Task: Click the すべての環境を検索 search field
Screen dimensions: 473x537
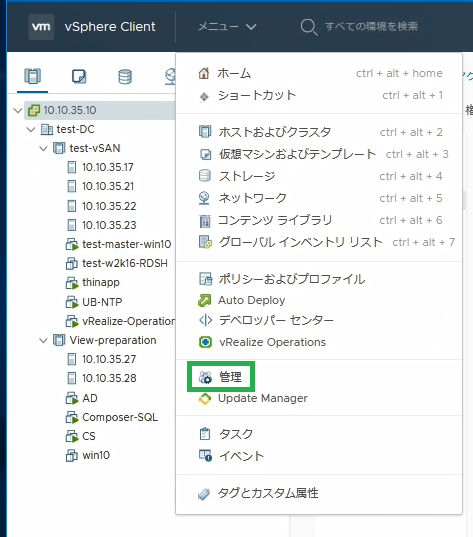Action: coord(372,26)
